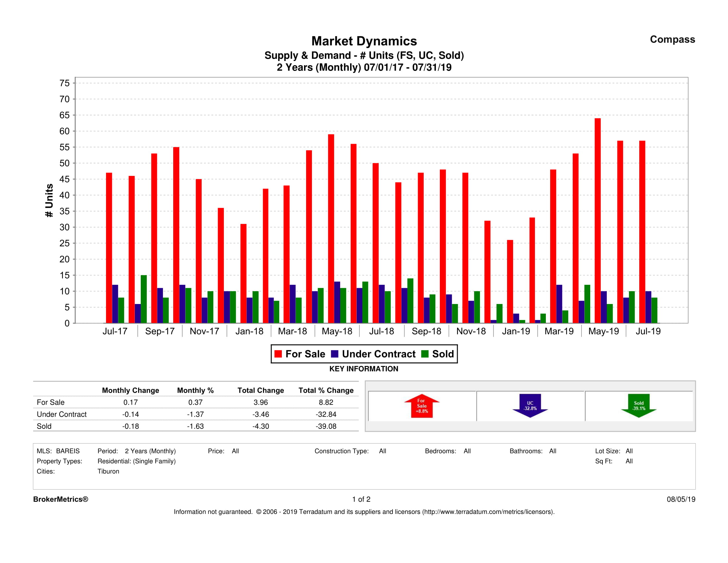
Task: Open the terradatum.com licensors link
Action: click(x=488, y=512)
